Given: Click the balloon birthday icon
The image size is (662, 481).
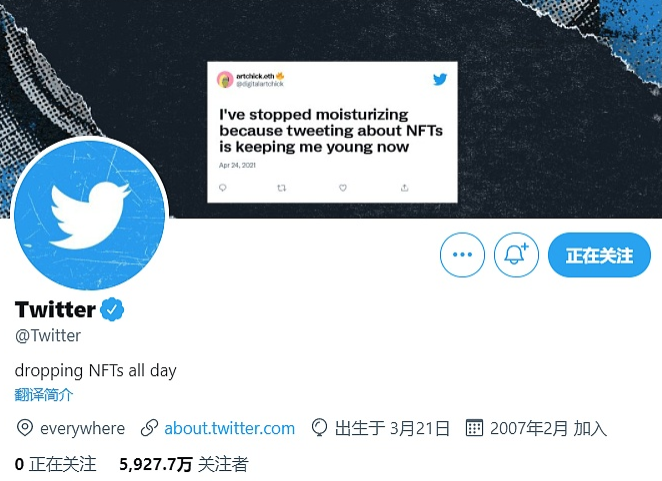Looking at the screenshot, I should pos(319,427).
